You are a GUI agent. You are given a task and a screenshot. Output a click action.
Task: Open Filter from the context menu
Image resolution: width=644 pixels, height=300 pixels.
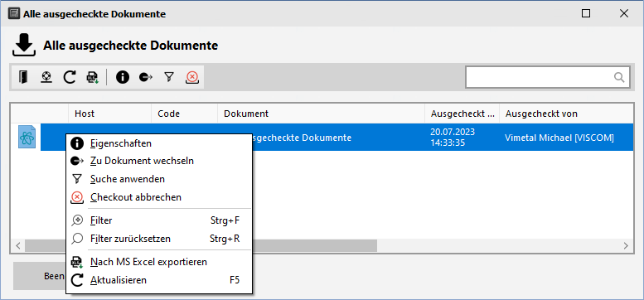click(159, 220)
